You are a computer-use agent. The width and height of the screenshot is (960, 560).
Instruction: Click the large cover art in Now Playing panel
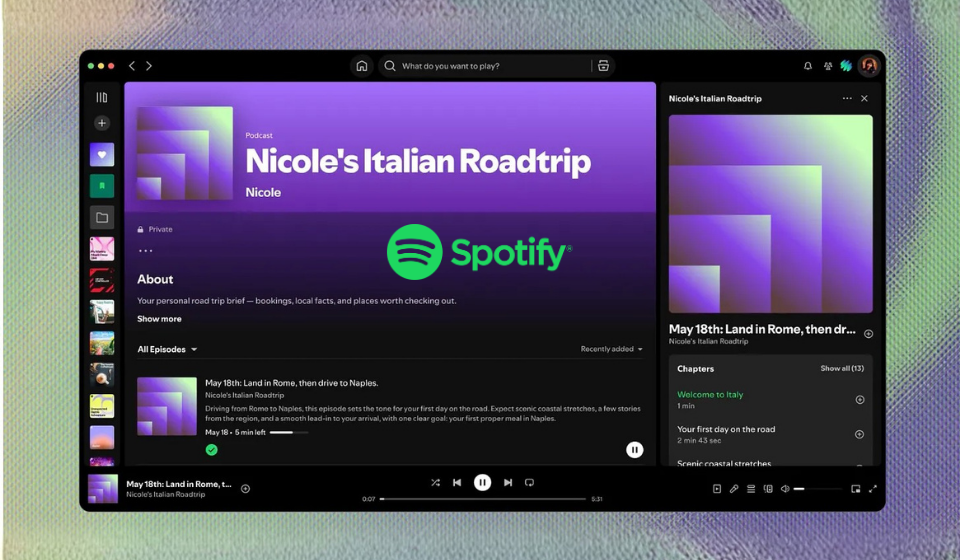click(770, 214)
